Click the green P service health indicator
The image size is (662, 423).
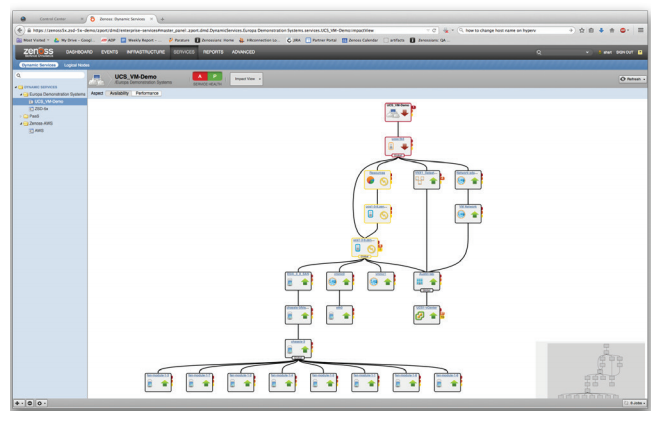pos(217,77)
